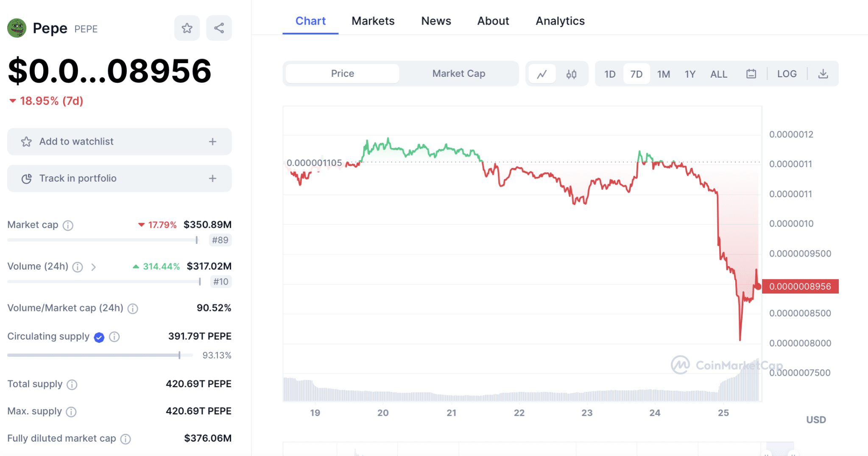
Task: Click the plus in Add to watchlist
Action: pyautogui.click(x=212, y=142)
